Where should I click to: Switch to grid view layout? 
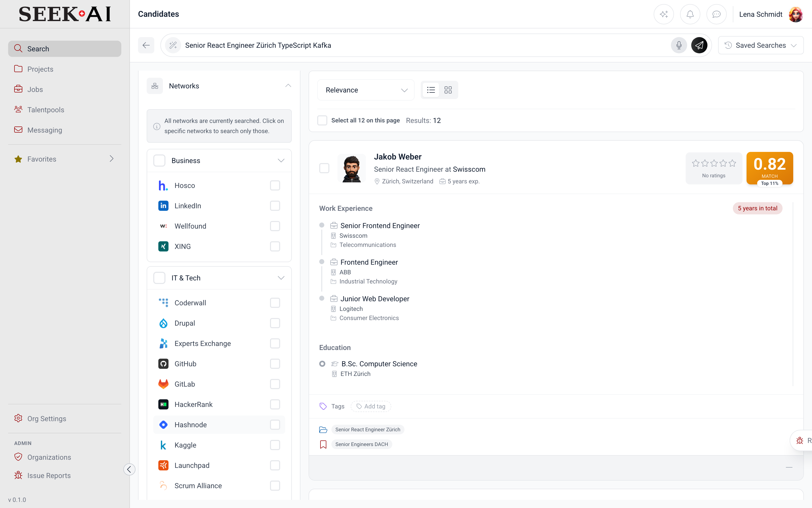click(448, 90)
